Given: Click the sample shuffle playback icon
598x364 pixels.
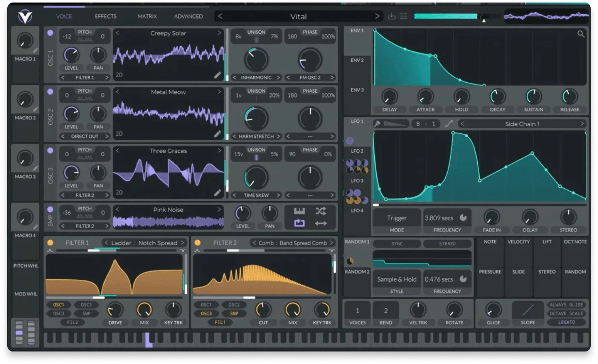Looking at the screenshot, I should coord(320,211).
